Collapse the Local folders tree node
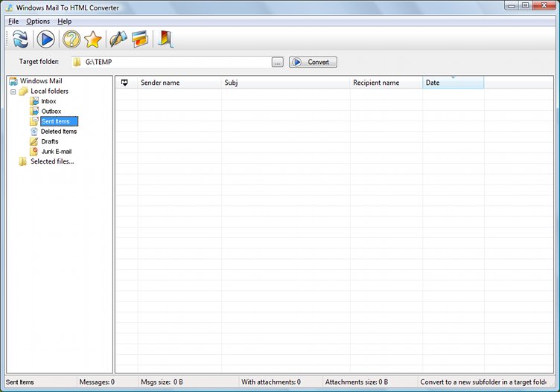The height and width of the screenshot is (392, 560). 13,91
